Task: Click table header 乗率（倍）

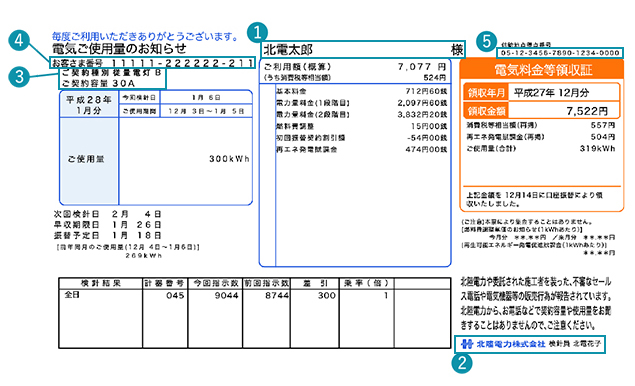Action: pos(366,284)
